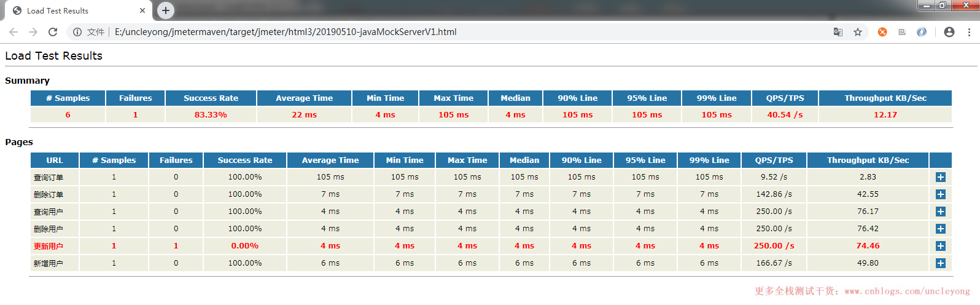Expand details for the 查询用户 row

click(x=940, y=212)
